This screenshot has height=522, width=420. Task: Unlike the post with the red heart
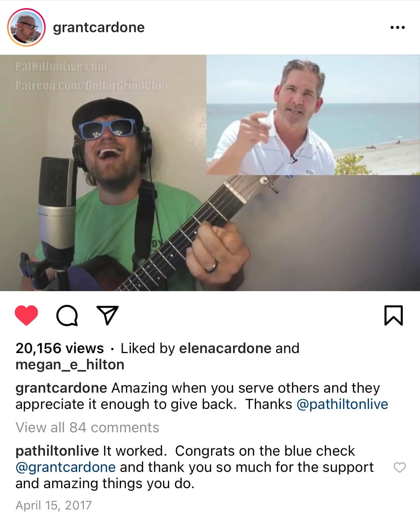tap(26, 315)
